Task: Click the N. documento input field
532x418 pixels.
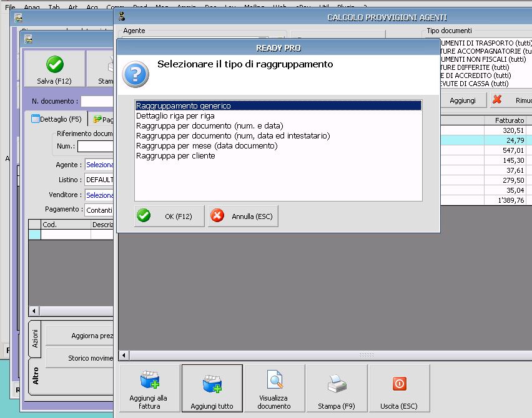Action: pos(97,101)
